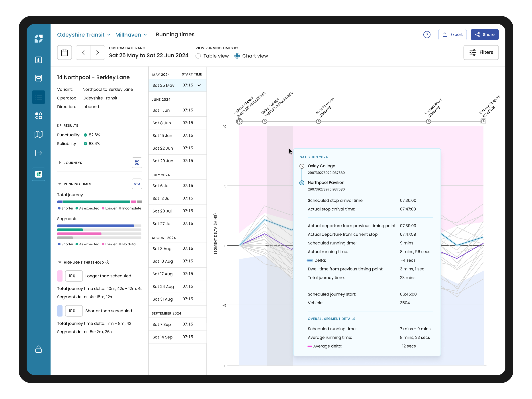
Task: Select the pink 'Longer than scheduled' color swatch
Action: tap(60, 276)
